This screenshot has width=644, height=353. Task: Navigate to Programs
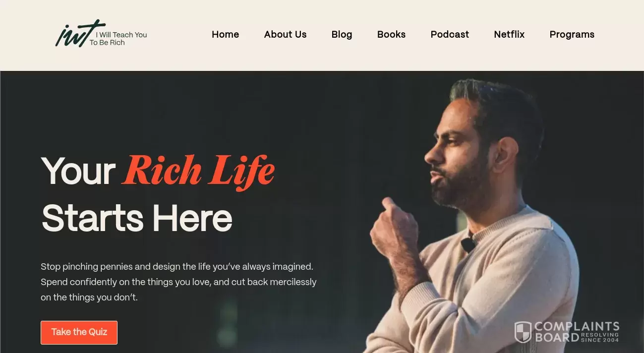click(572, 34)
